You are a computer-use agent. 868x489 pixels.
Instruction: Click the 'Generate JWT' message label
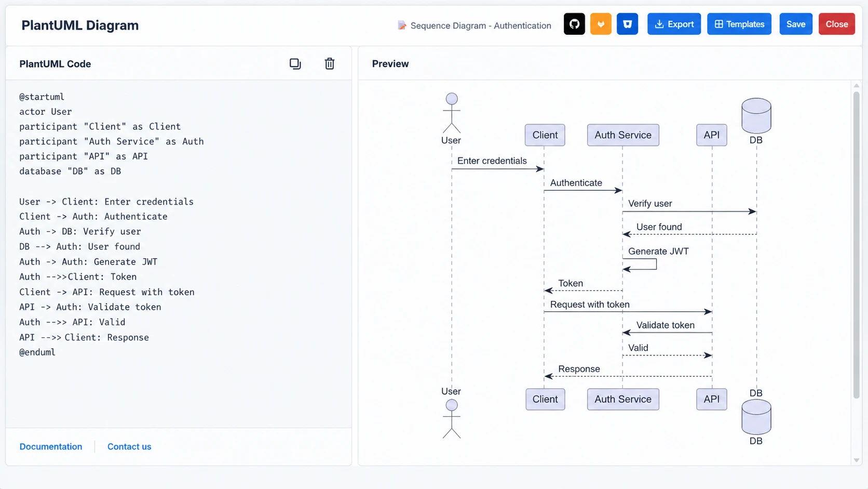click(x=658, y=251)
